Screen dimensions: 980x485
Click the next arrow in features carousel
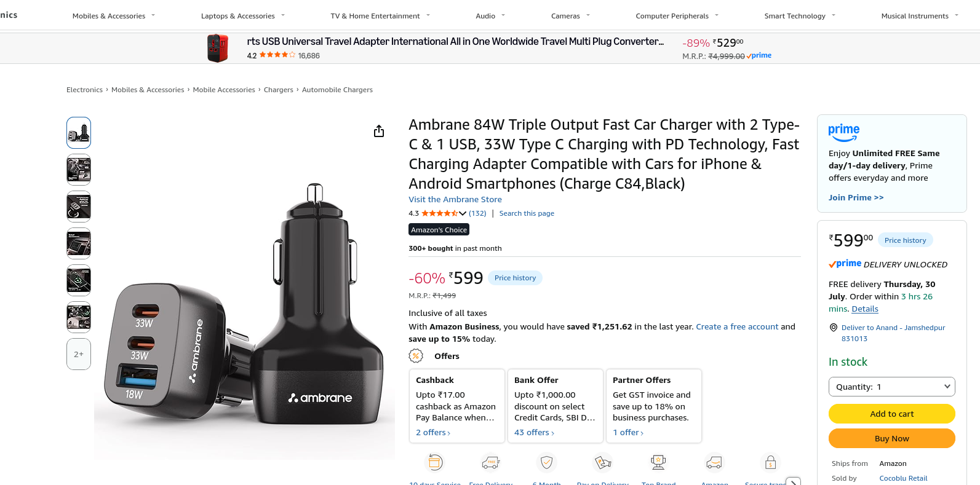794,481
